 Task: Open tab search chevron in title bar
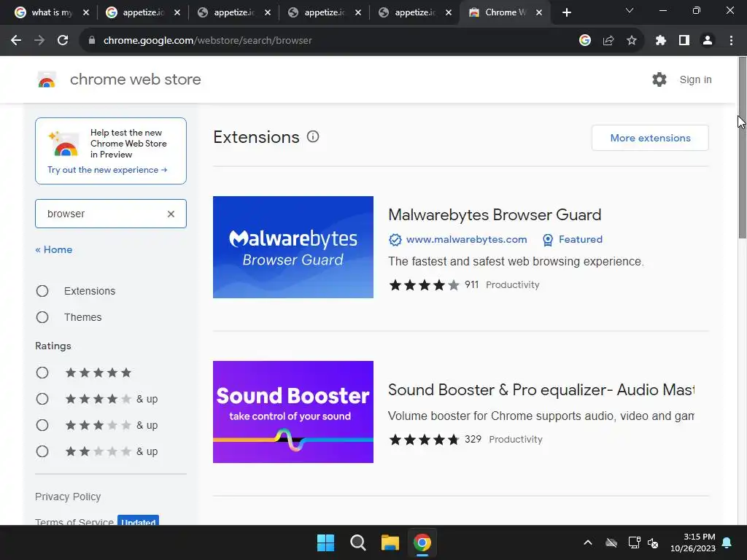630,10
